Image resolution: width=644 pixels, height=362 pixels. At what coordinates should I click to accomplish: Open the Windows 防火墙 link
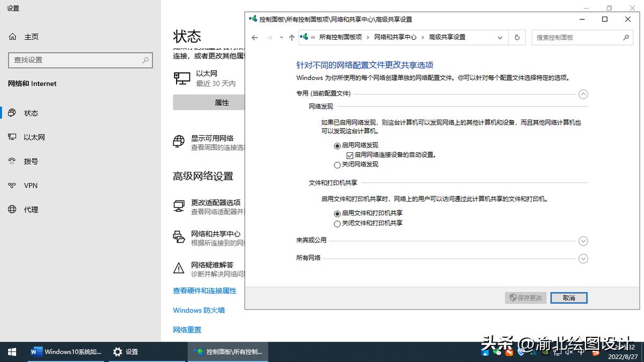click(x=199, y=310)
